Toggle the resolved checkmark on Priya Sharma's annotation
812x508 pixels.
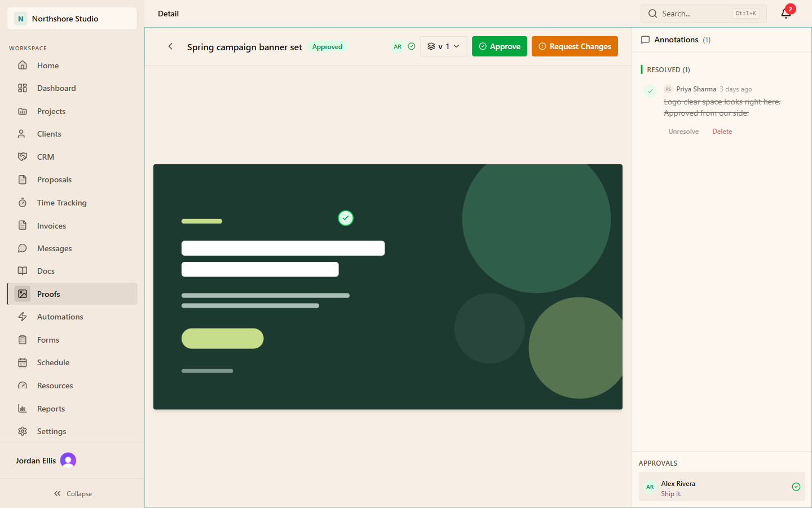pos(650,91)
